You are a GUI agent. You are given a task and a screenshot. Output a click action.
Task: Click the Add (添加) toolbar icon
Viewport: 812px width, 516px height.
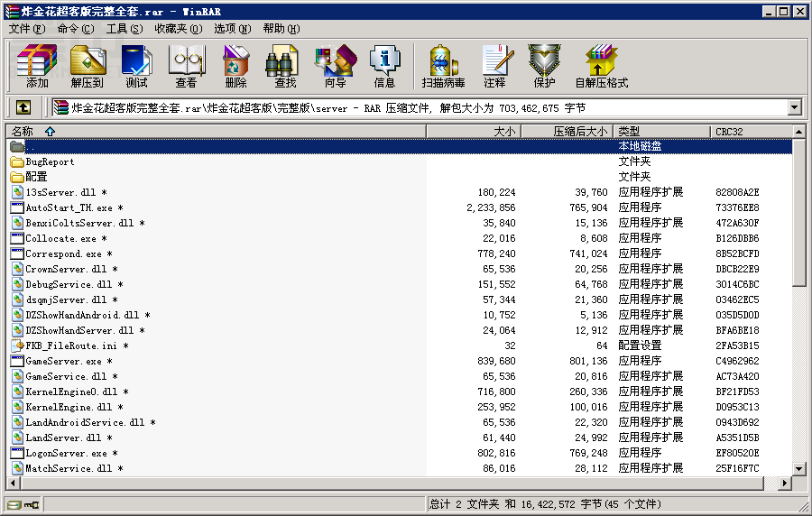point(37,66)
